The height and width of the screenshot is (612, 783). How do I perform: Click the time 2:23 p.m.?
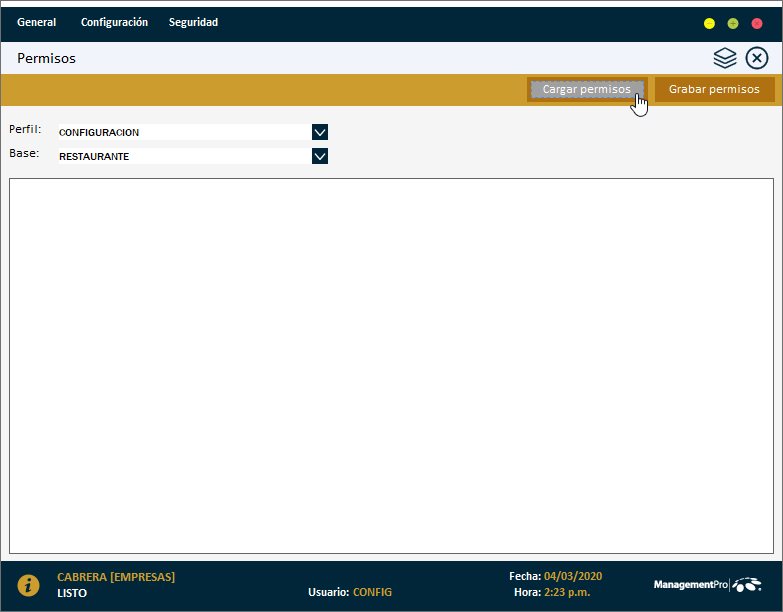coord(567,593)
